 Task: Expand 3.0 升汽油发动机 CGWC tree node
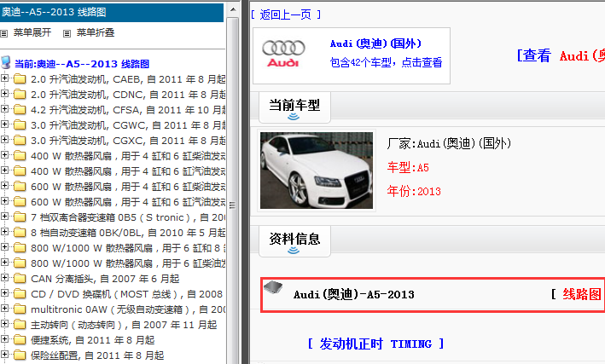click(4, 124)
